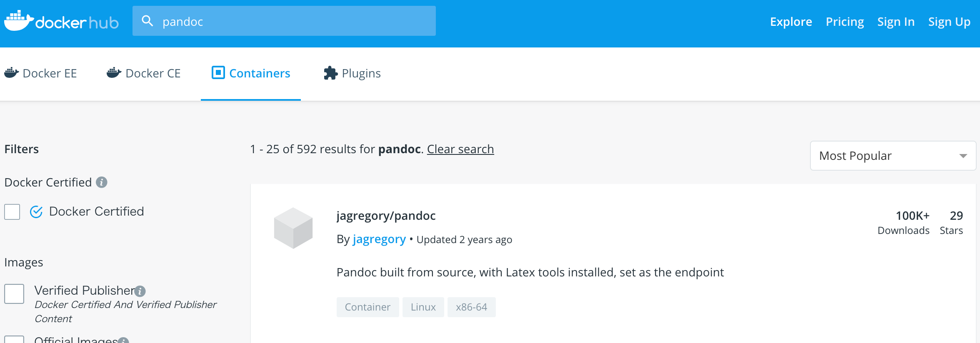Click the Images section heading
Screen dimensions: 980x343
(x=24, y=262)
